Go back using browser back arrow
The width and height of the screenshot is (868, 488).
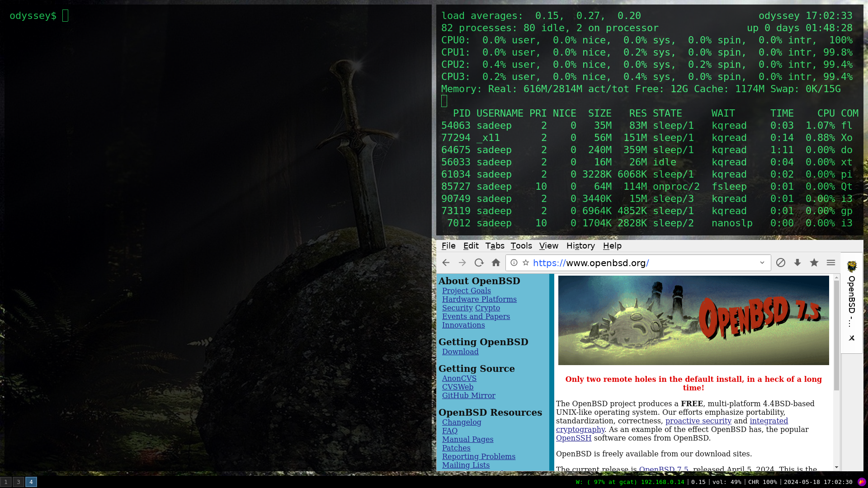point(446,263)
